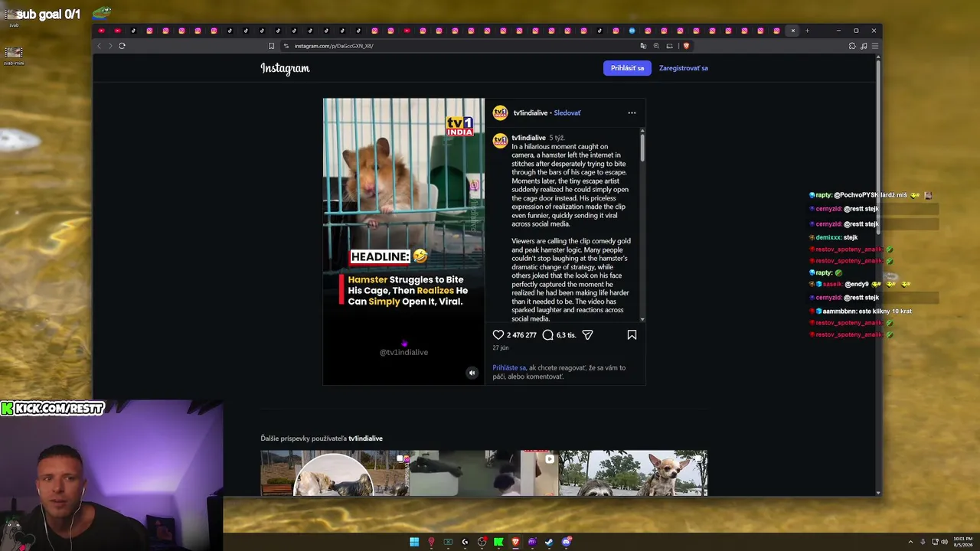The image size is (980, 551).
Task: Open the chihuahua related post thumbnail
Action: pos(633,473)
